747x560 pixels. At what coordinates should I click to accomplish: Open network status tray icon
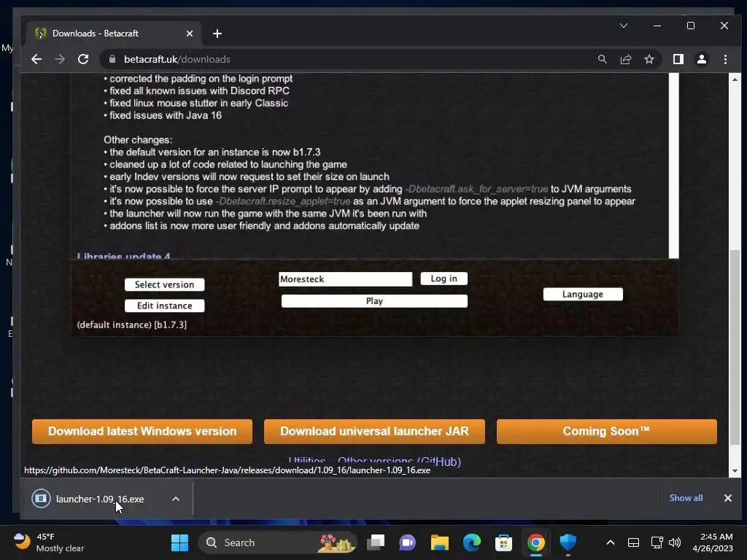pos(657,542)
